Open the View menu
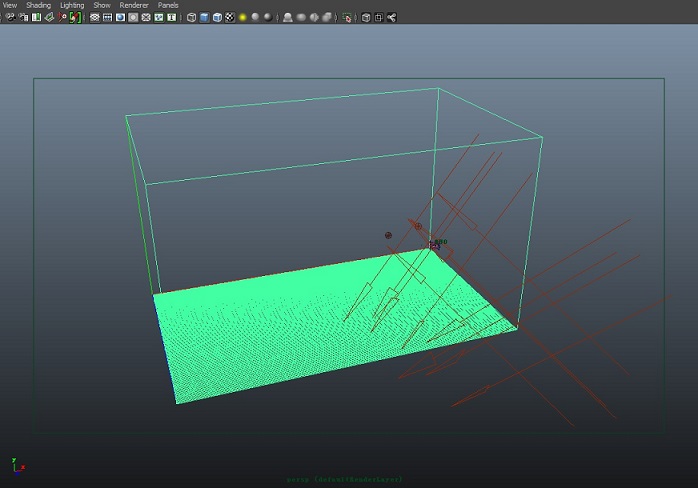Image resolution: width=698 pixels, height=488 pixels. click(x=10, y=5)
